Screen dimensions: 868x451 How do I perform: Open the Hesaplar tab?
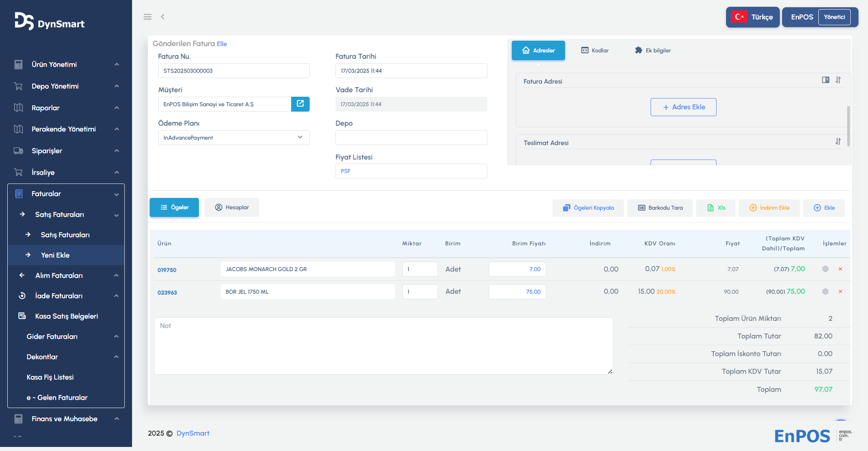point(232,207)
